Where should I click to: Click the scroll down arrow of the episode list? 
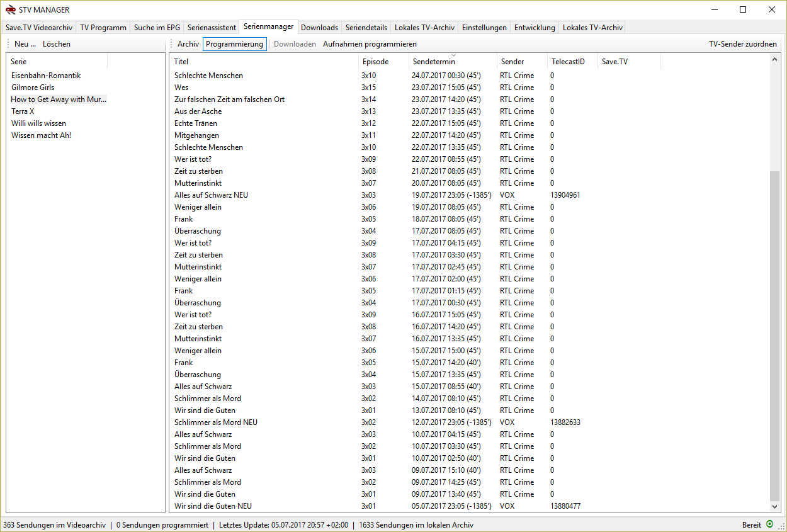click(x=774, y=506)
